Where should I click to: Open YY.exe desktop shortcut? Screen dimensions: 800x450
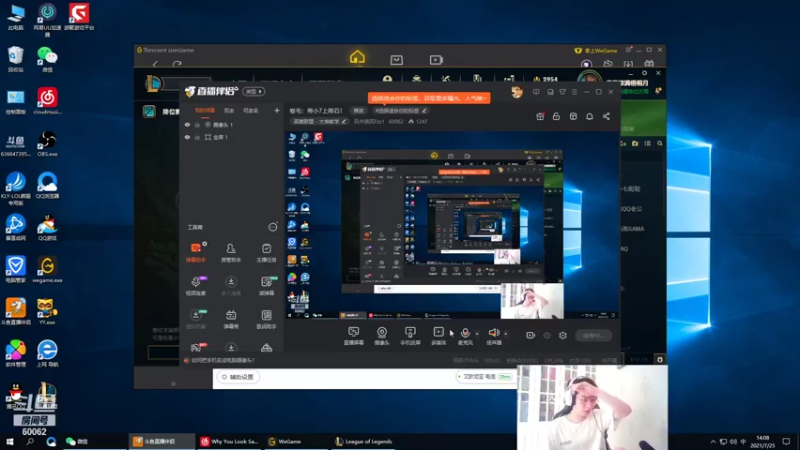tap(47, 312)
